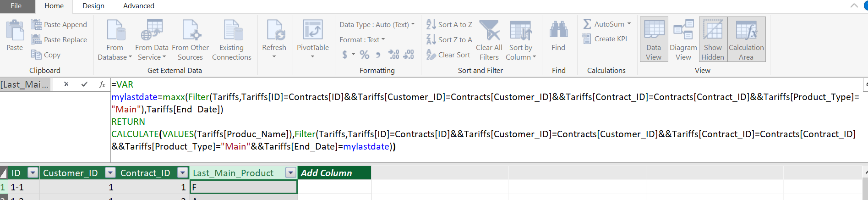Screen dimensions: 868x200
Task: Decrease decimal places
Action: [409, 55]
